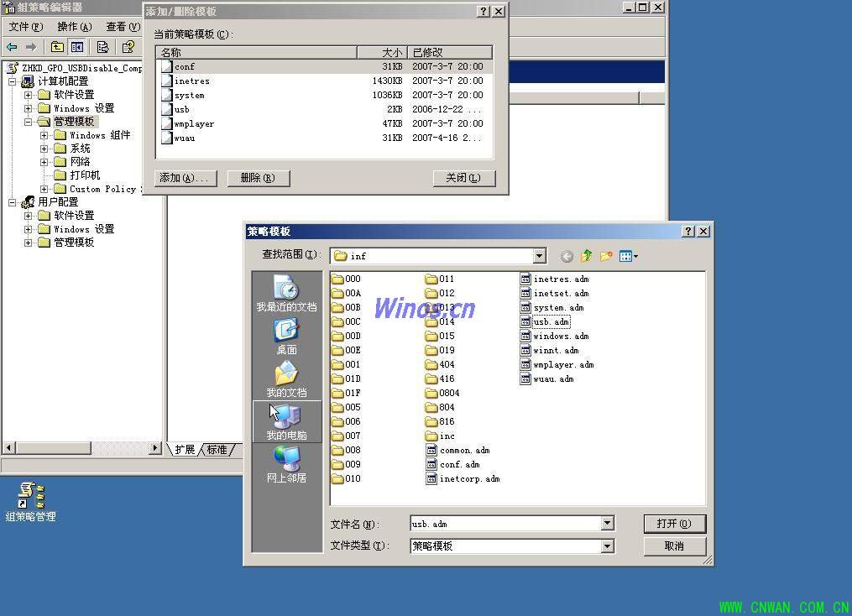Collapse the 计算机配置 tree node
Screen dimensions: 852x616
(x=13, y=81)
